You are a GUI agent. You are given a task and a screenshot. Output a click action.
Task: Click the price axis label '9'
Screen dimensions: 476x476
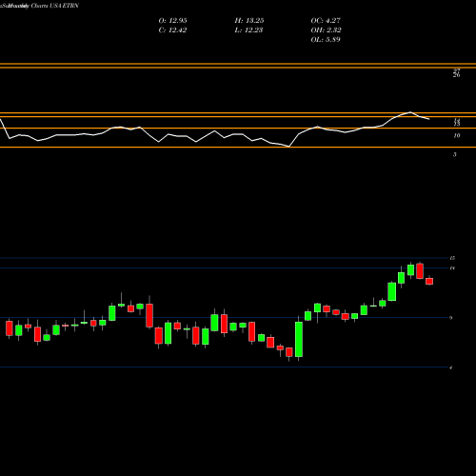point(451,318)
